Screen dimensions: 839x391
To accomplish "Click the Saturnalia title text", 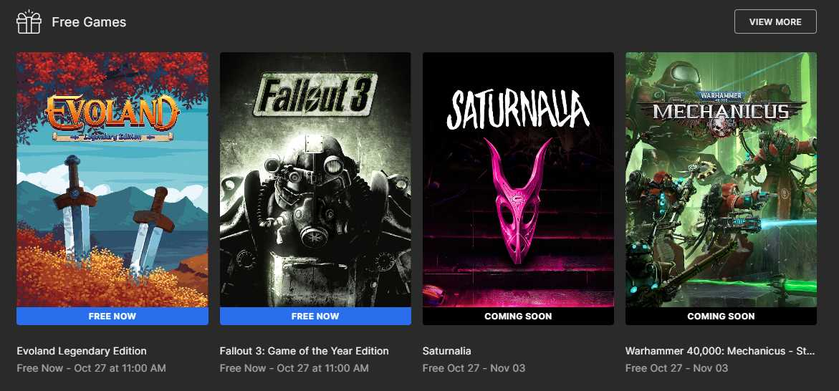I will [x=446, y=351].
